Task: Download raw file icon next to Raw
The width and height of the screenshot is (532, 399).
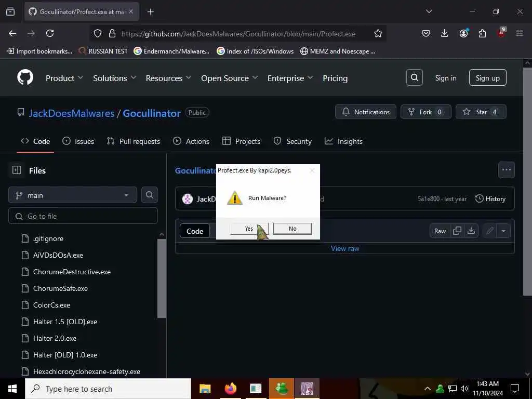Action: (x=471, y=231)
